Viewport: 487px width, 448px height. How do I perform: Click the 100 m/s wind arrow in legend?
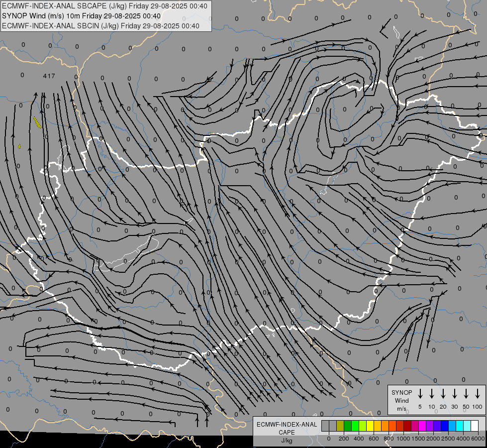point(478,393)
